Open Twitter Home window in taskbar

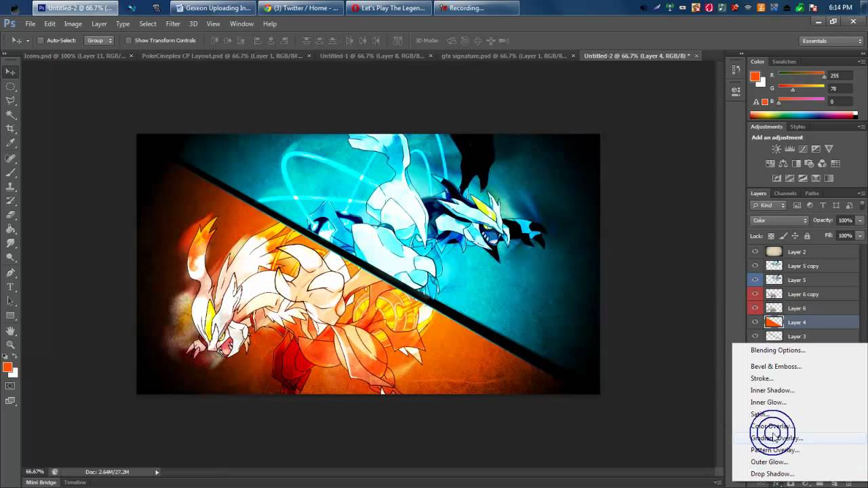301,8
